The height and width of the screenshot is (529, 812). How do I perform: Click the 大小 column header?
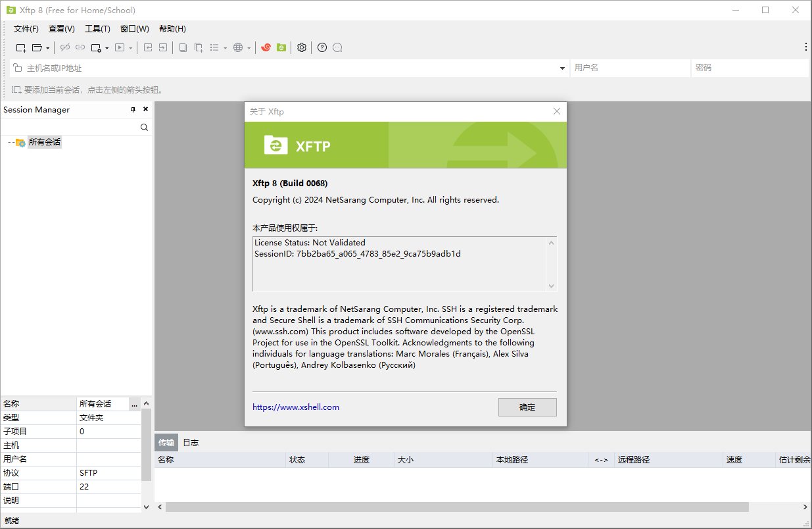(442, 460)
